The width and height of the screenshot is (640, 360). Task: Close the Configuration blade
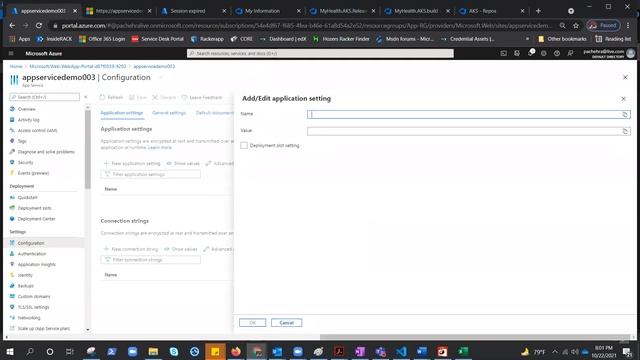pyautogui.click(x=625, y=77)
